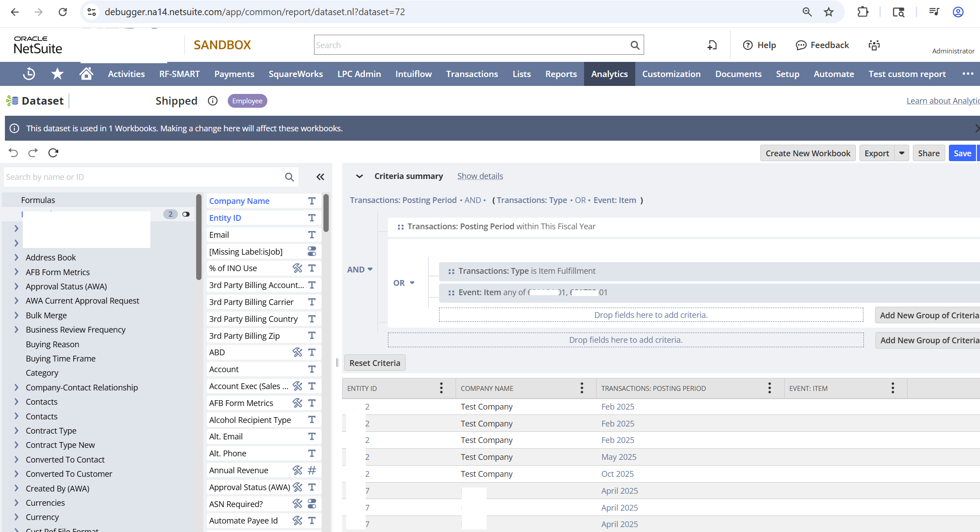Expand the Address Book tree node
The height and width of the screenshot is (532, 980).
pyautogui.click(x=16, y=257)
